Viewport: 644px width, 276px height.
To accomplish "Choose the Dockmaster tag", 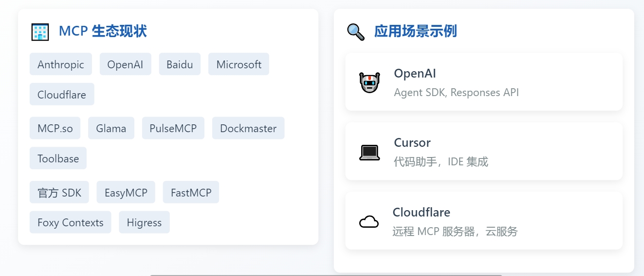I will click(248, 128).
